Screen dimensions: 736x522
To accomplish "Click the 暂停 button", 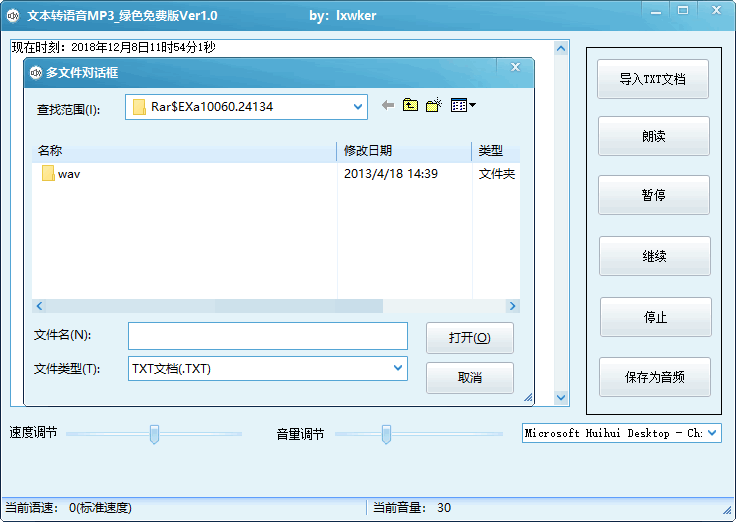I will point(653,195).
